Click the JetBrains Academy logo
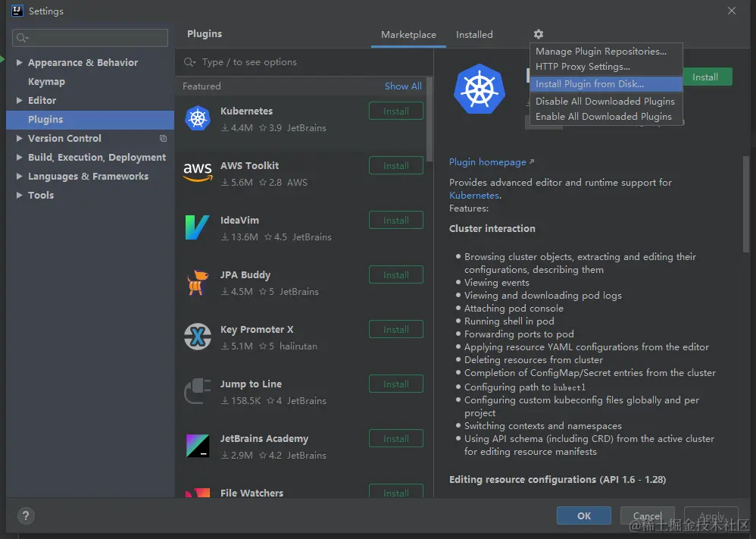Screen dimensions: 756x539 pos(198,446)
